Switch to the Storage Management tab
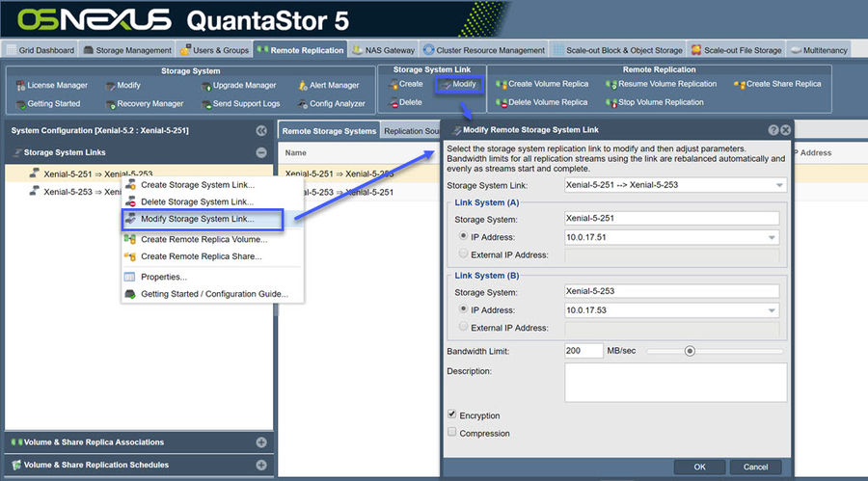Viewport: 868px width, 481px height. (127, 50)
